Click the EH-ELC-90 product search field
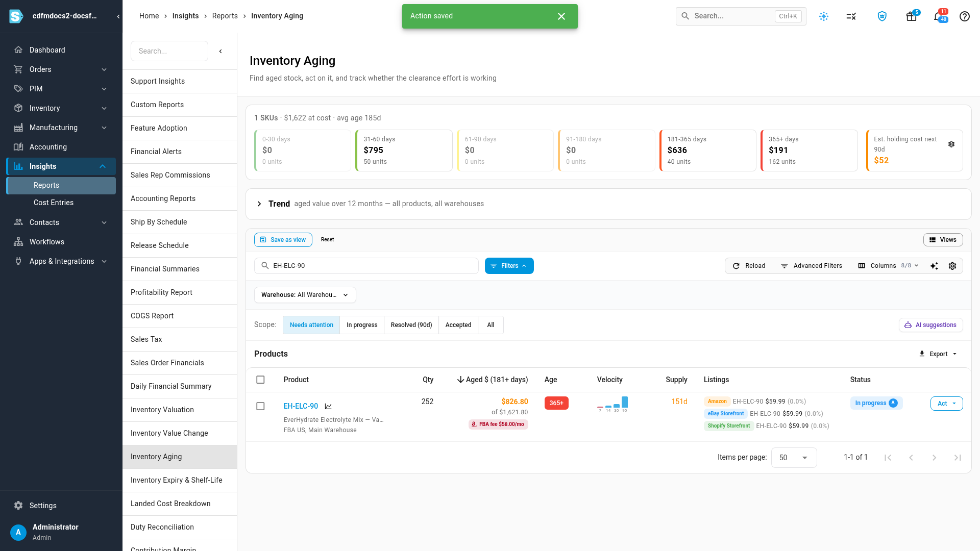This screenshot has width=980, height=551. [366, 266]
